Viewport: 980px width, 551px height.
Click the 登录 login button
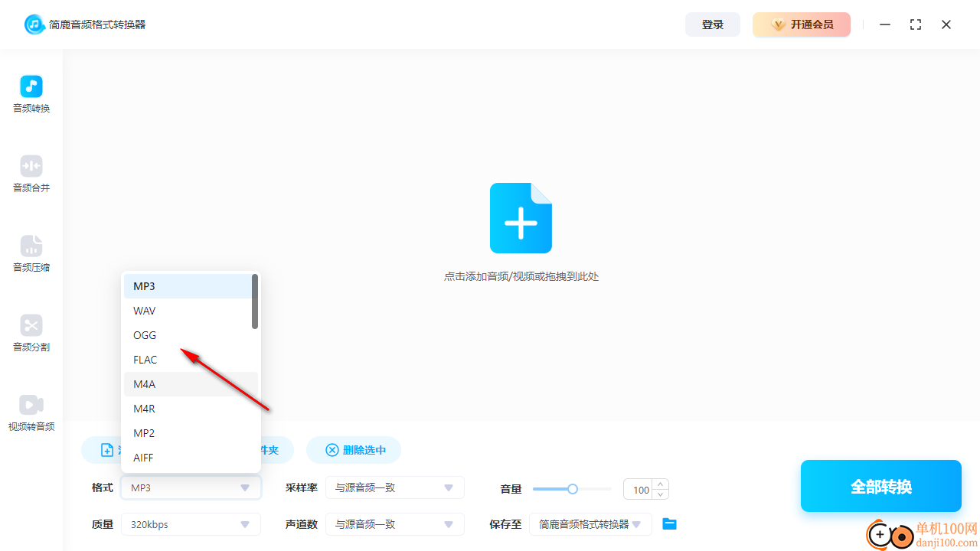click(713, 24)
